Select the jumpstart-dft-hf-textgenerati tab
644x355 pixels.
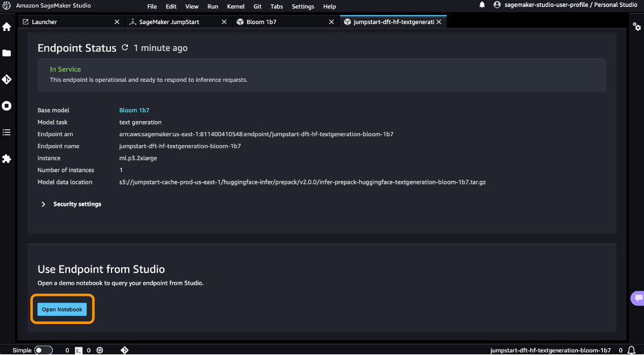[393, 22]
